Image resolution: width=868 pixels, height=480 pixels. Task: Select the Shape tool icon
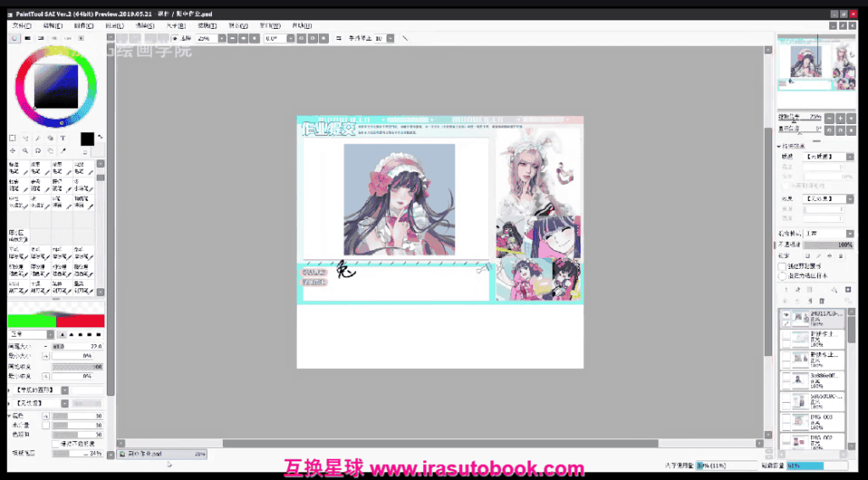[50, 138]
